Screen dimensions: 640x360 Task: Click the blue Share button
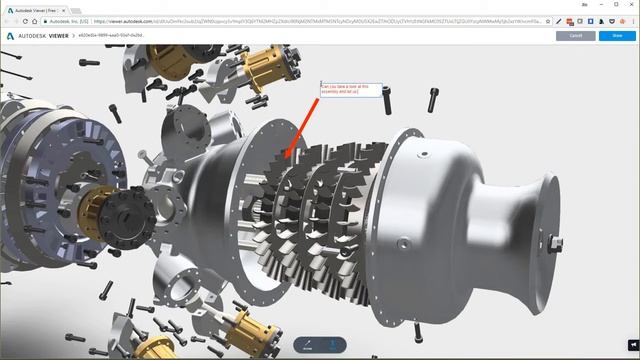tap(617, 36)
